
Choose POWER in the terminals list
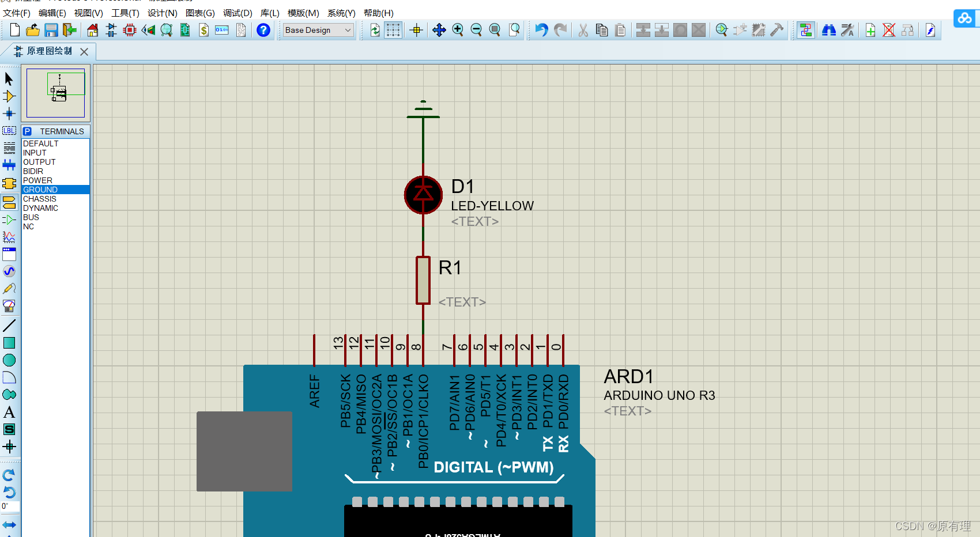tap(55, 180)
